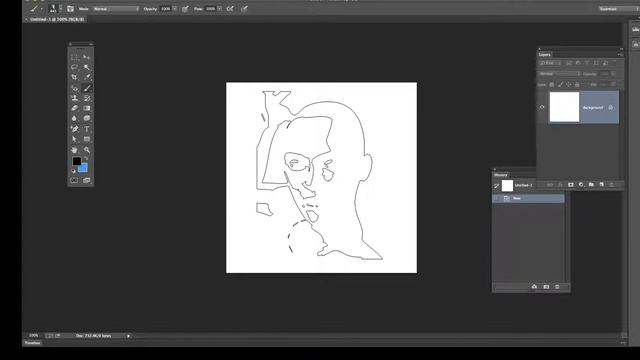This screenshot has width=640, height=360.
Task: Create a new layer group
Action: (x=591, y=185)
